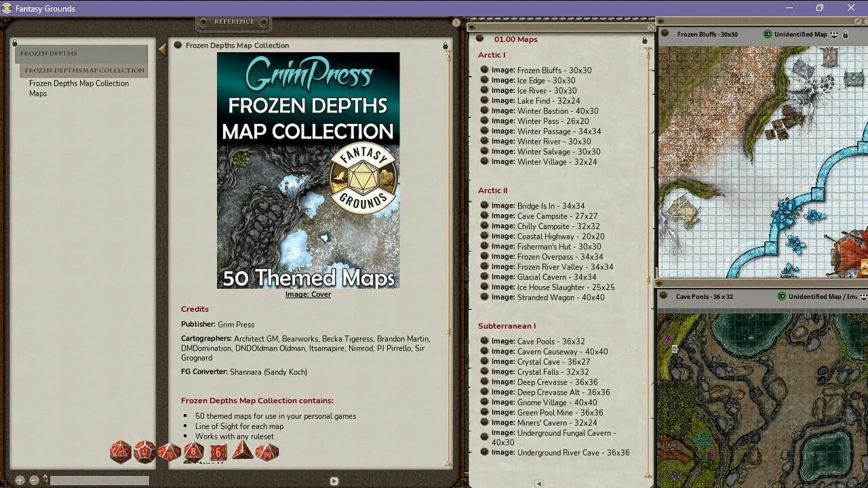
Task: Toggle the lock on Frozen Depths Map Collection page
Action: coord(446,45)
